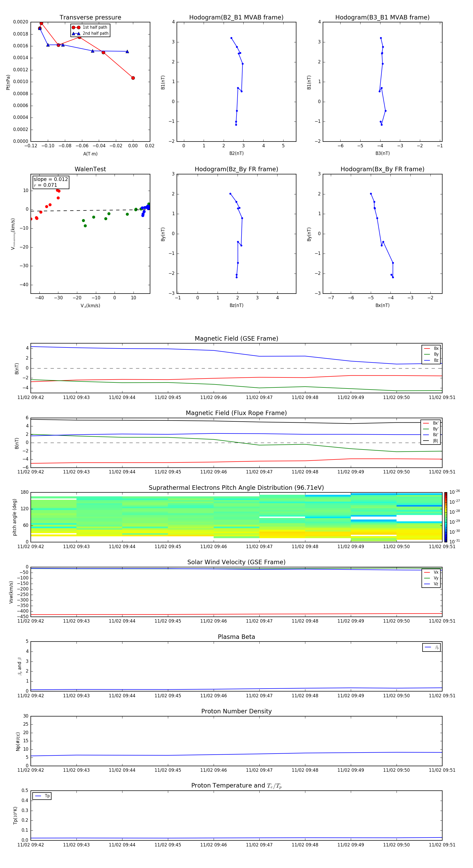Image resolution: width=473 pixels, height=868 pixels.
Task: Click the "Pt(nPa)" y-axis label
Action: click(8, 82)
